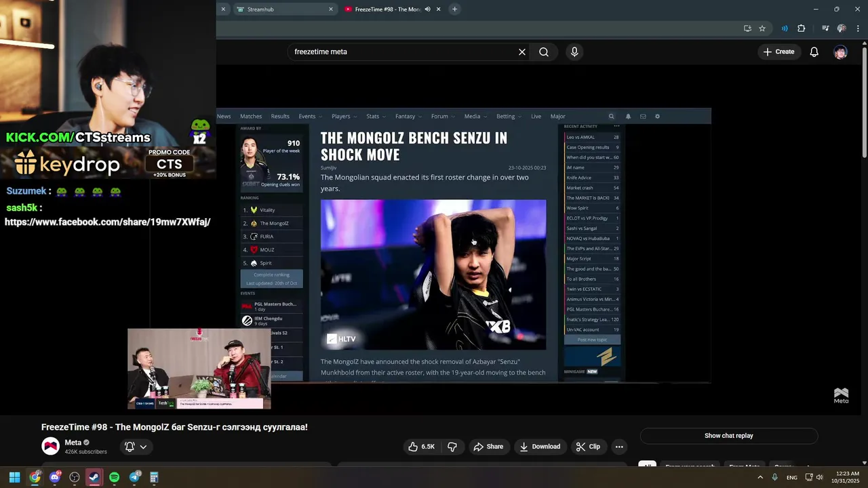
Task: Open a new browser tab
Action: tap(455, 9)
